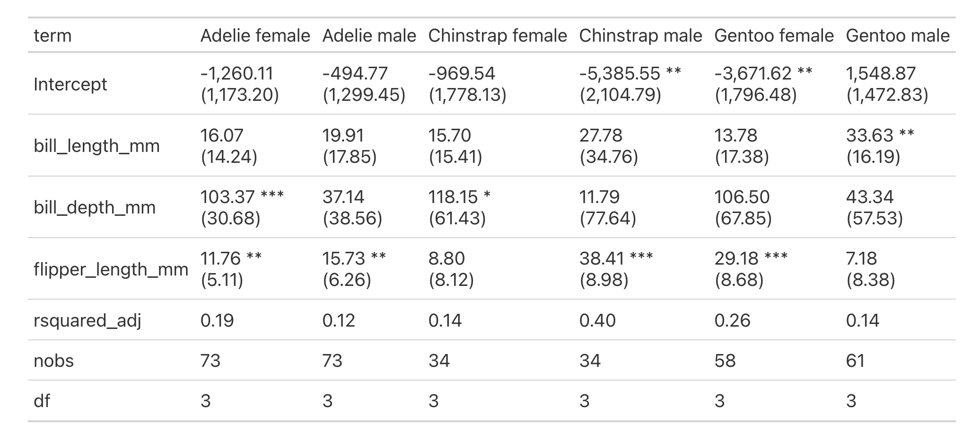Click the 'Gentoo male' column header
This screenshot has height=444, width=980.
[897, 36]
